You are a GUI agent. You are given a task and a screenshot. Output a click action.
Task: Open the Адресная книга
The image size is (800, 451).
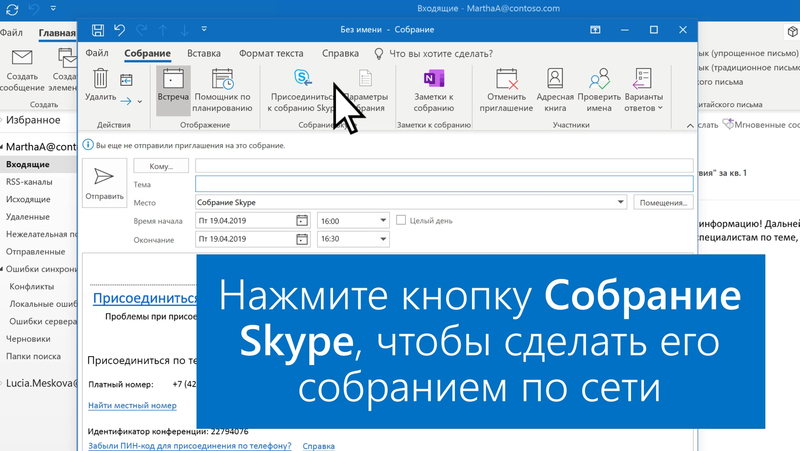coord(555,90)
